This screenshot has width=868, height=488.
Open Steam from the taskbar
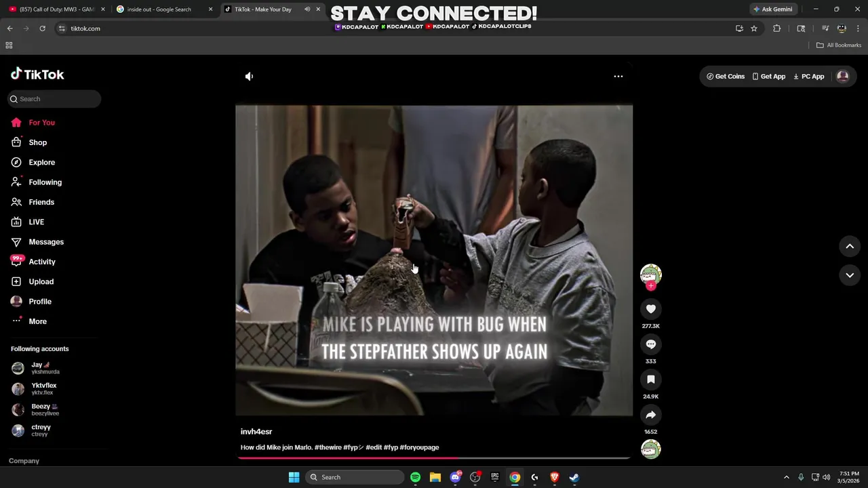pos(574,477)
